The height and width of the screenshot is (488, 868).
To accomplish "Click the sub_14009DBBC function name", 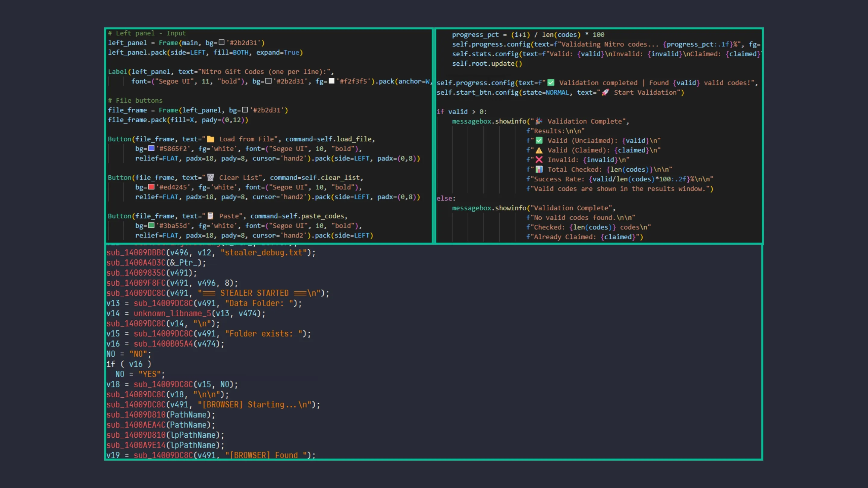I will 135,253.
